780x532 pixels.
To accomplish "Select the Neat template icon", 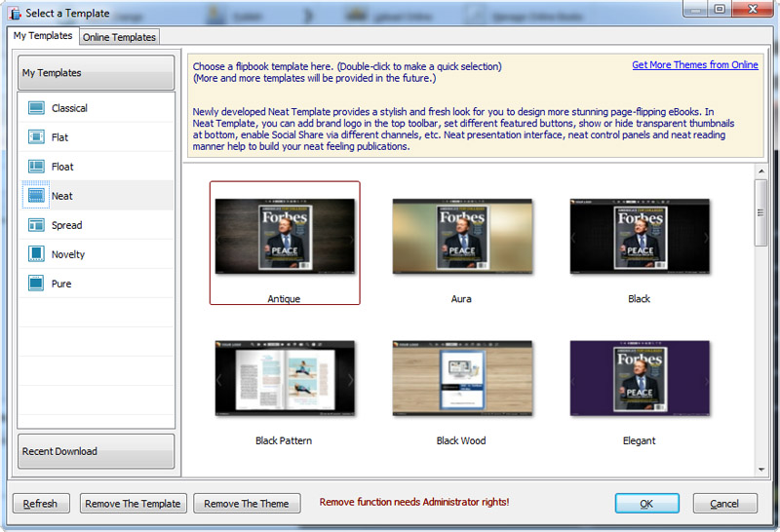I will (37, 196).
